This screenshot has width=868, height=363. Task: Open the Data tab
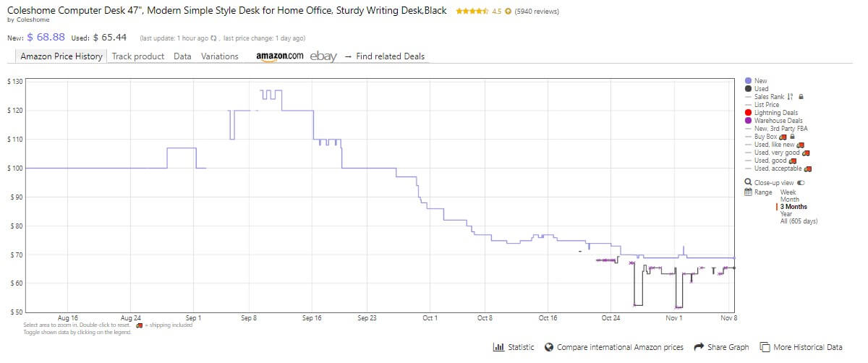pos(182,56)
